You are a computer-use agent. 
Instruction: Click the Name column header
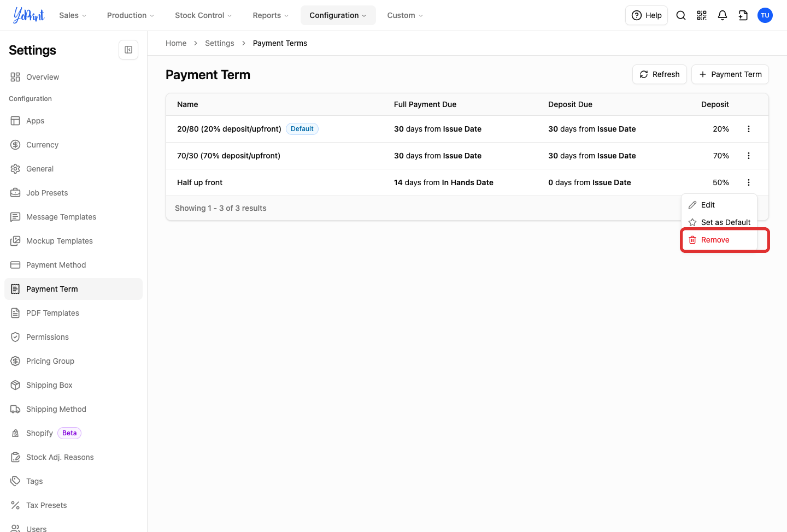point(187,104)
